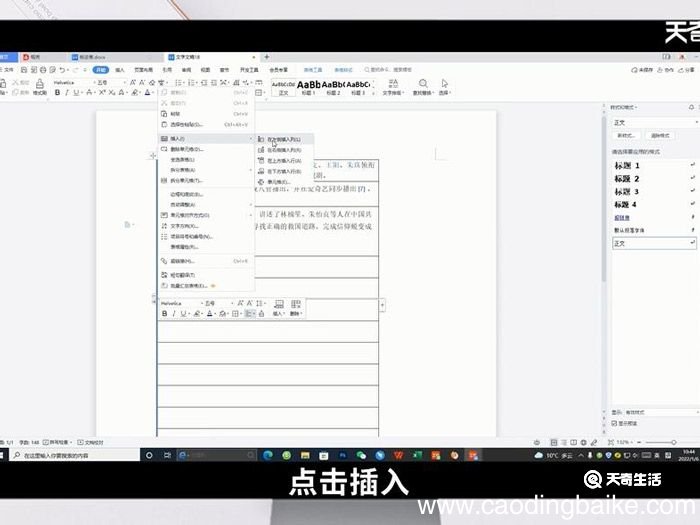The height and width of the screenshot is (525, 700).
Task: Choose Insert column to the left submenu item
Action: pos(285,139)
